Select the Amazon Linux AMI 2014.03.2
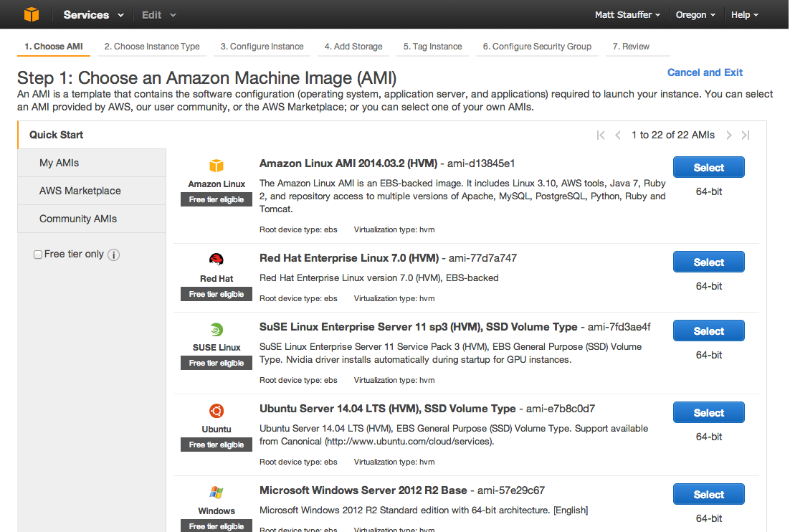The width and height of the screenshot is (790, 532). (x=708, y=167)
